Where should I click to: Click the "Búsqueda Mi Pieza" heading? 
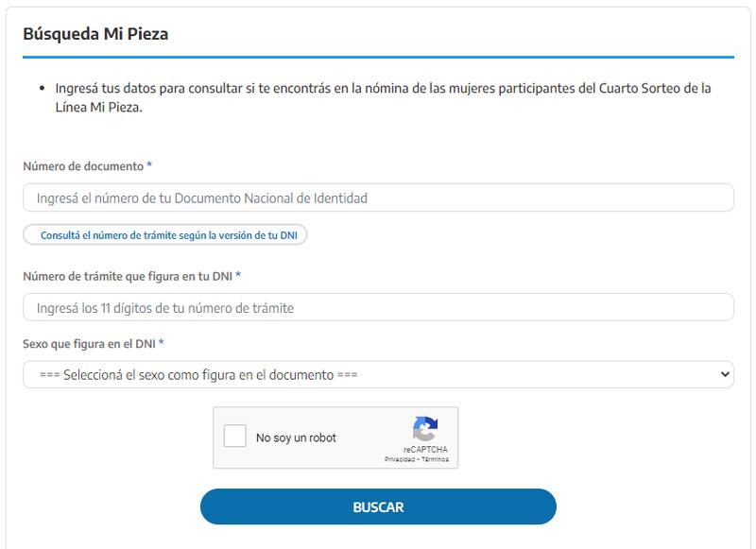pos(95,34)
